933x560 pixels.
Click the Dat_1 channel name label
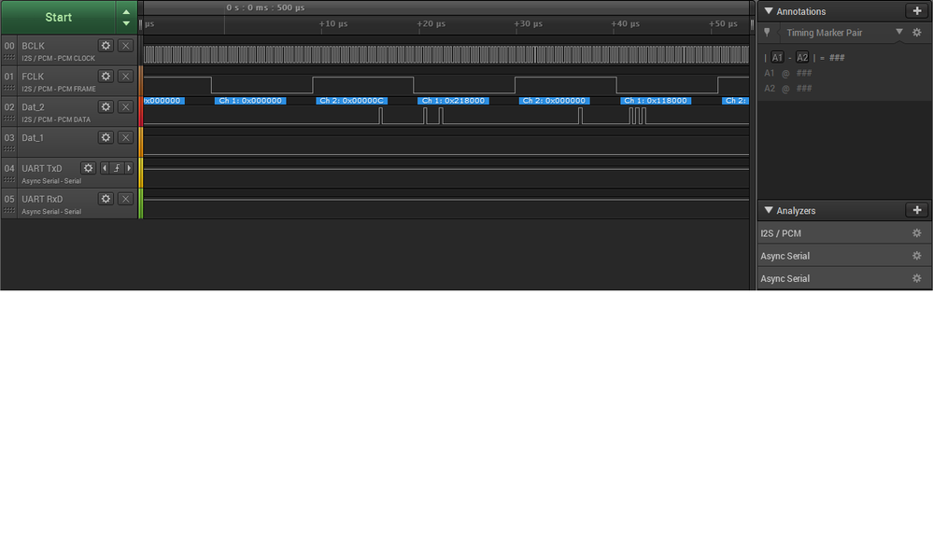(33, 137)
